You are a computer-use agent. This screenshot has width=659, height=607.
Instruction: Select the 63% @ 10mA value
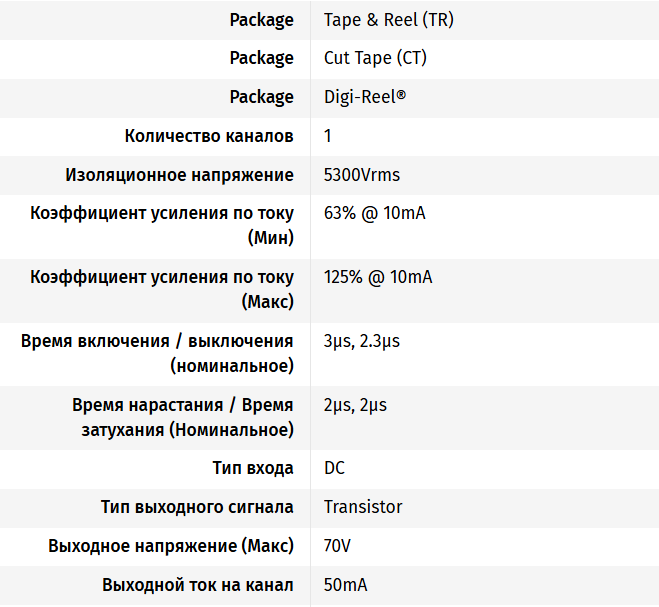374,213
